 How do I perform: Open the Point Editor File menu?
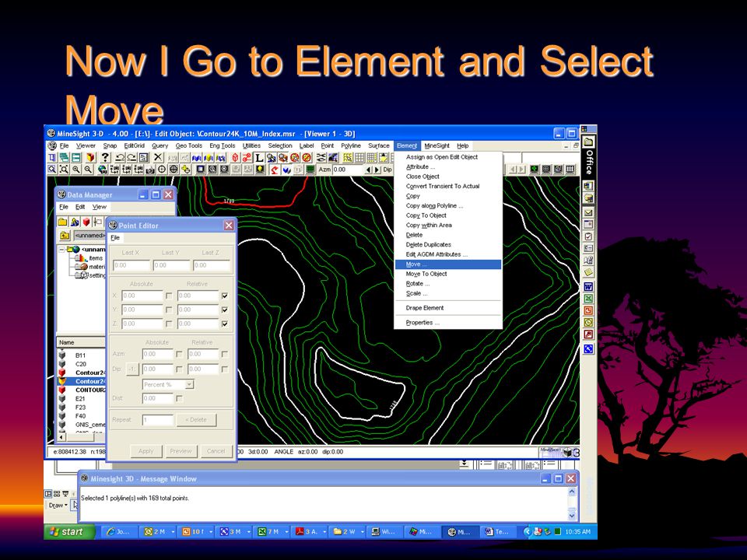pyautogui.click(x=115, y=238)
